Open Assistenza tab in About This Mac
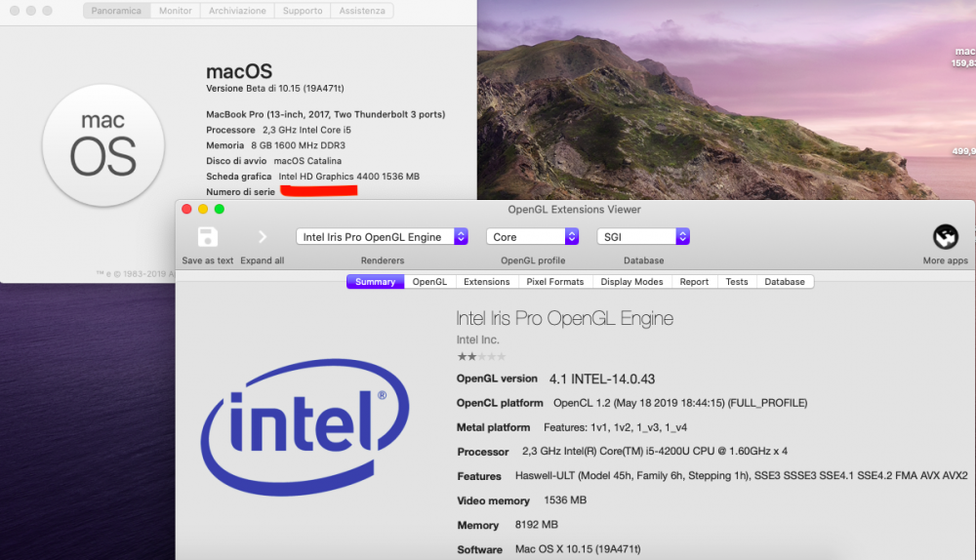 tap(362, 11)
